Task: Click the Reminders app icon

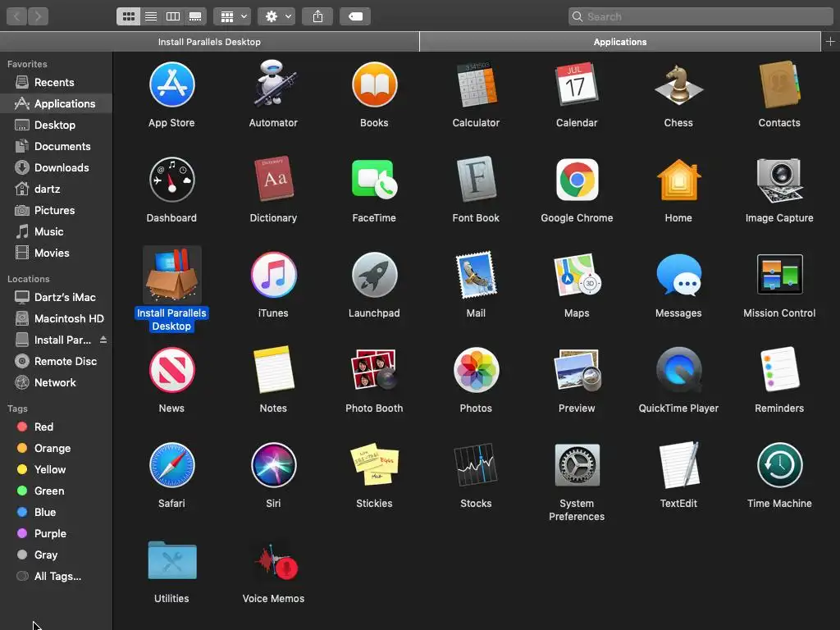Action: (x=779, y=370)
